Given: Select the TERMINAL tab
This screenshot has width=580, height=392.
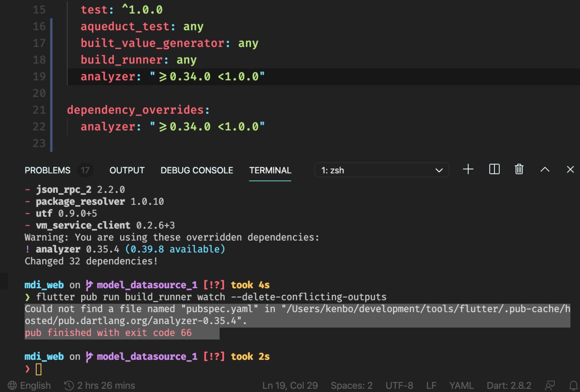Looking at the screenshot, I should (270, 170).
